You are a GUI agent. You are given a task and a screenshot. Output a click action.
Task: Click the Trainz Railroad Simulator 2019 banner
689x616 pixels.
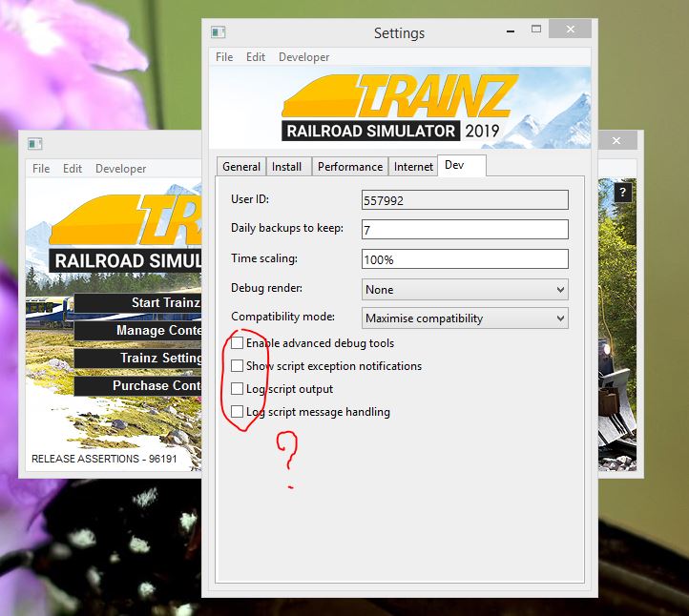tap(400, 108)
